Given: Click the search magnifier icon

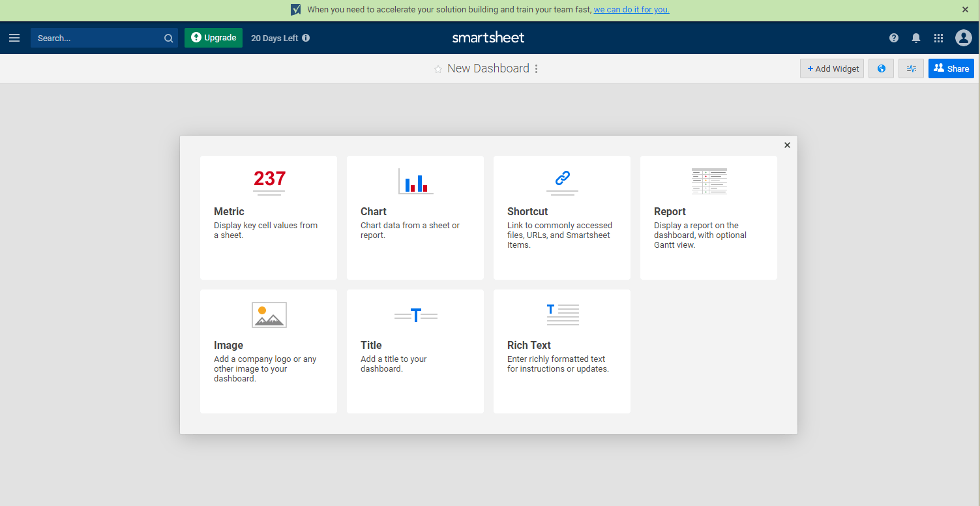Looking at the screenshot, I should (168, 38).
